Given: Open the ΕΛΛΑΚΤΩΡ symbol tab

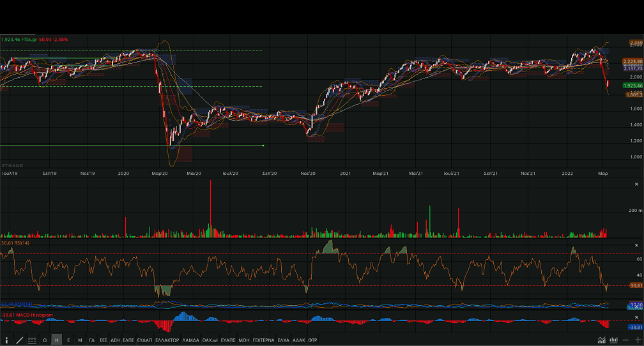Looking at the screenshot, I should click(x=167, y=340).
